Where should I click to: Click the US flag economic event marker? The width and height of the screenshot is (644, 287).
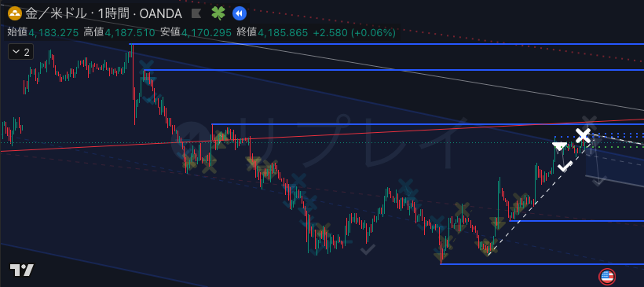tap(607, 277)
